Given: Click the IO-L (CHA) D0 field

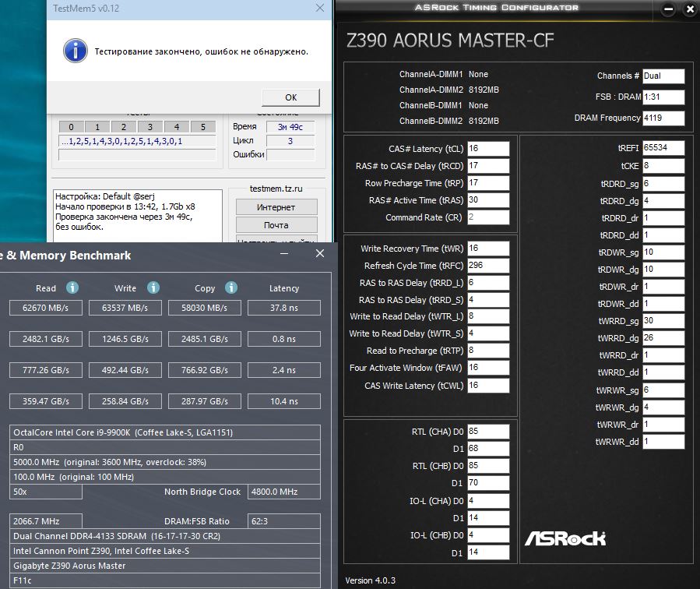Looking at the screenshot, I should coord(488,501).
